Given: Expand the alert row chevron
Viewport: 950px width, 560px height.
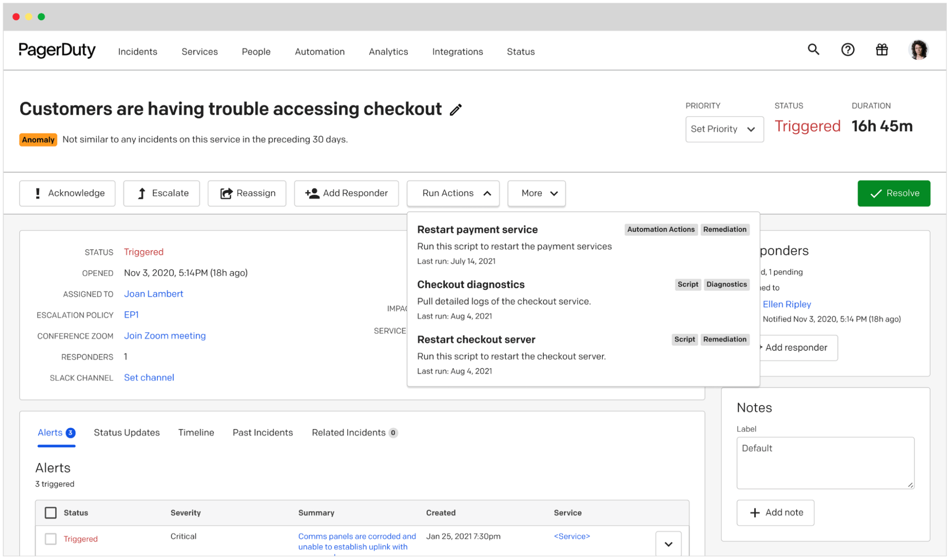Looking at the screenshot, I should pos(668,544).
